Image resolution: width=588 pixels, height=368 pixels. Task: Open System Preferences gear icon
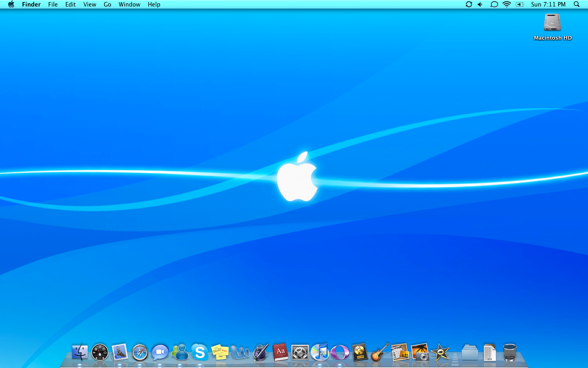pyautogui.click(x=300, y=352)
